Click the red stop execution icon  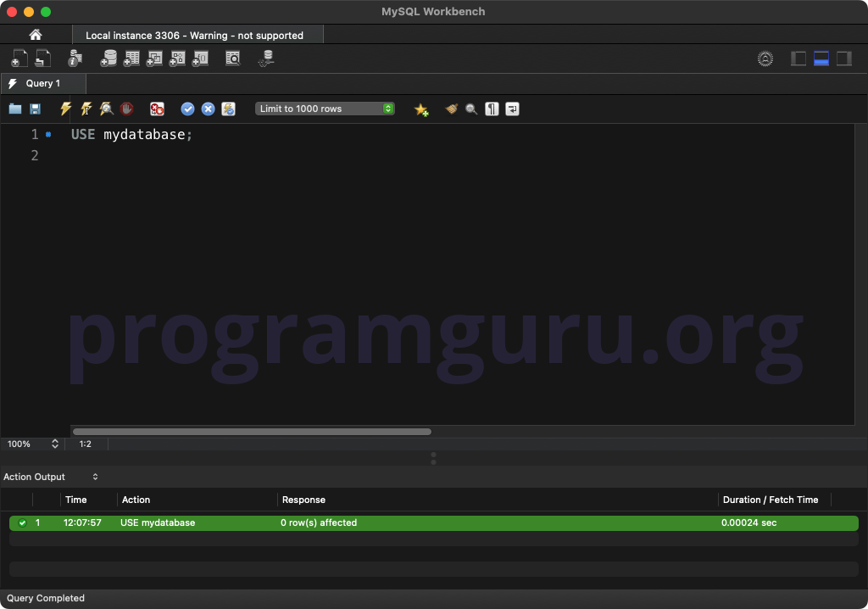tap(126, 109)
